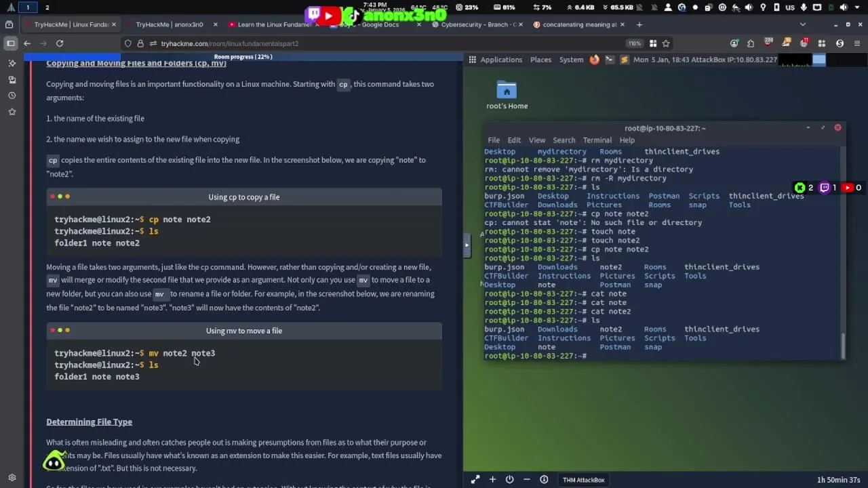Open the new tab plus button
Screen dimensions: 868x488
tap(639, 24)
